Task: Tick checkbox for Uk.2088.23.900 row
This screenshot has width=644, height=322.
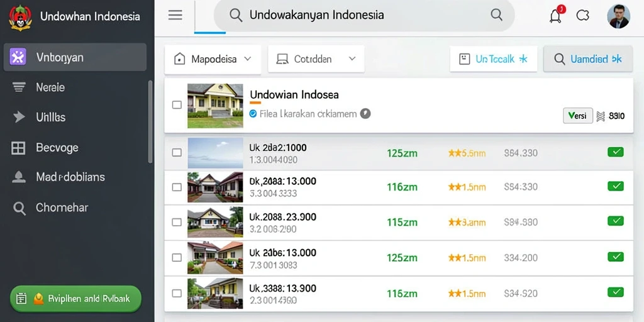Action: click(177, 222)
